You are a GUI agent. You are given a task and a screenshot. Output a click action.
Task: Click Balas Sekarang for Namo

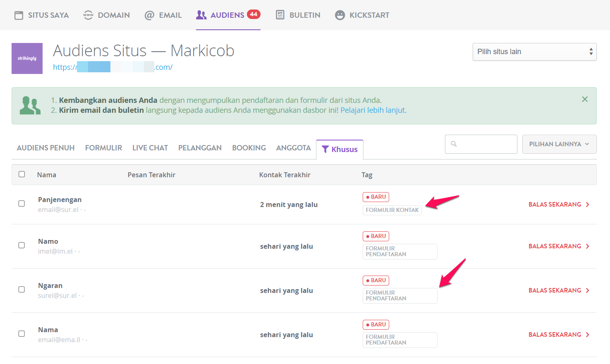pos(559,246)
